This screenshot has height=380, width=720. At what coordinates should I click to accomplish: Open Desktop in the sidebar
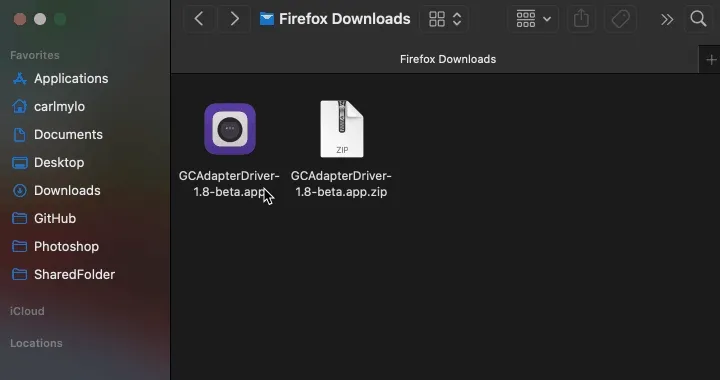(x=59, y=162)
